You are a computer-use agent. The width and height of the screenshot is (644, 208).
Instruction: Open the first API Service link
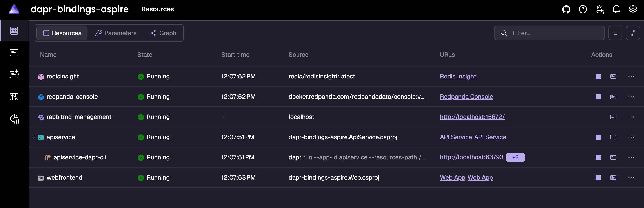point(456,137)
